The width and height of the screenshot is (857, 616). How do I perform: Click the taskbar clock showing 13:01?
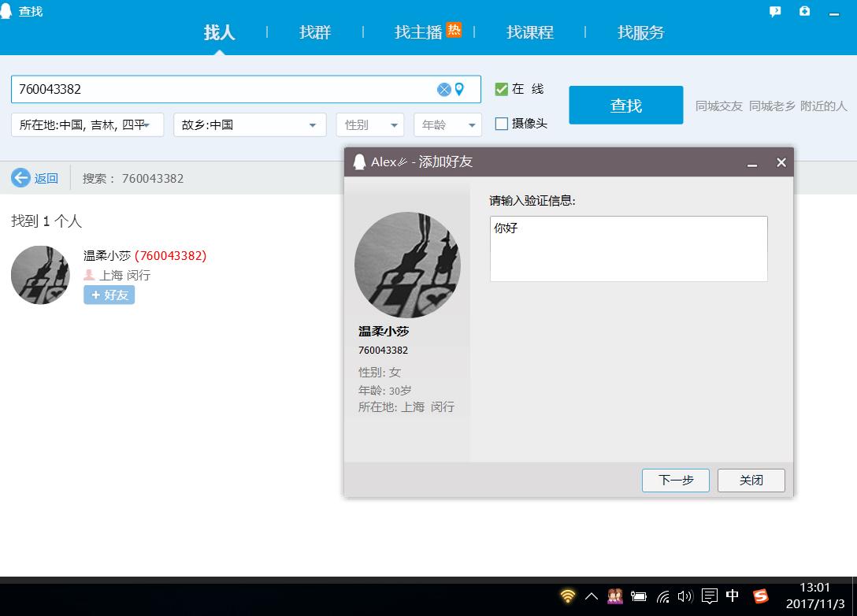pyautogui.click(x=815, y=596)
